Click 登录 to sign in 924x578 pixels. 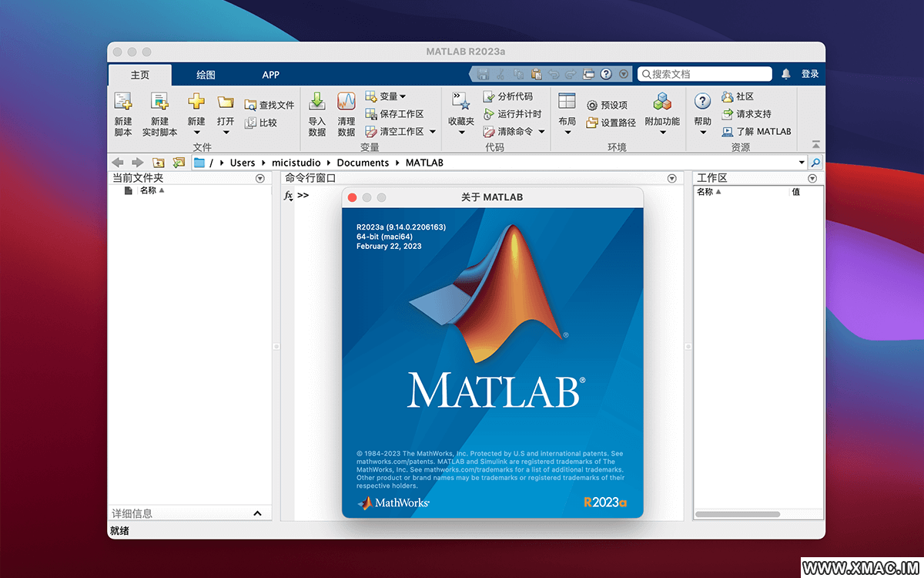[810, 74]
